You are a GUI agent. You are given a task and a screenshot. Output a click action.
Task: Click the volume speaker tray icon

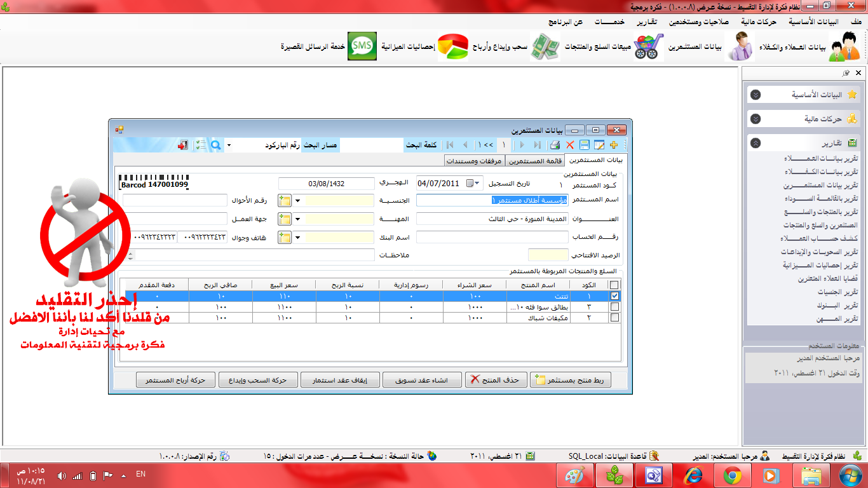(x=62, y=475)
